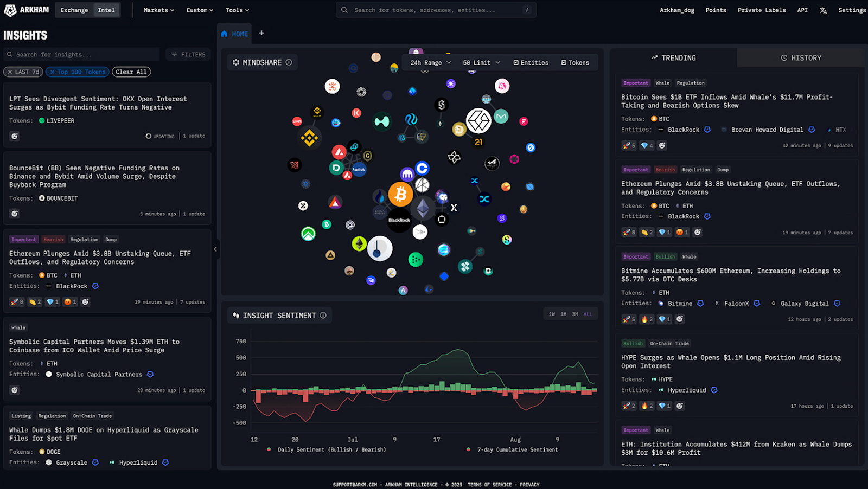
Task: Open the Whale Dumps DOGE insight headline
Action: pyautogui.click(x=104, y=434)
